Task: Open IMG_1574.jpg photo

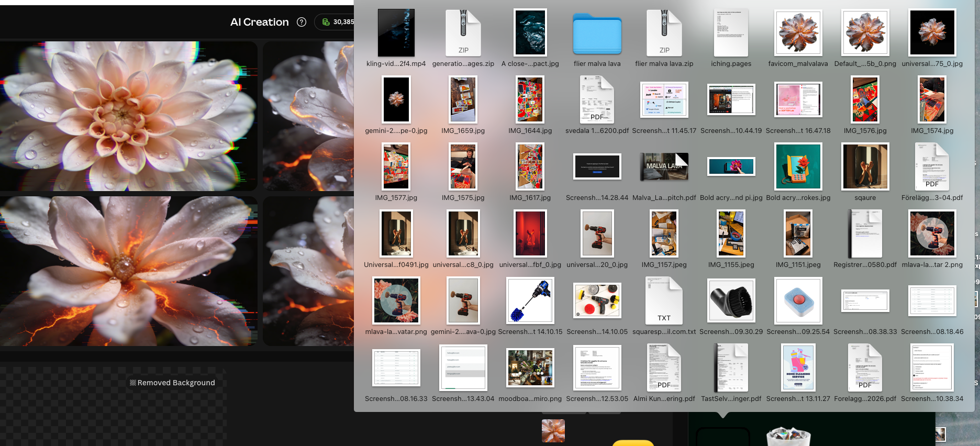Action: point(932,99)
